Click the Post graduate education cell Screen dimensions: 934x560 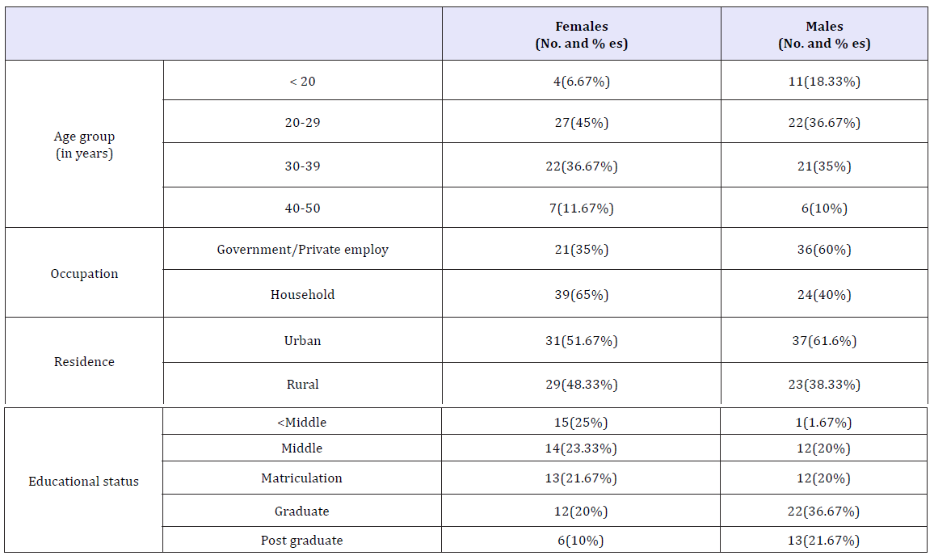(301, 541)
